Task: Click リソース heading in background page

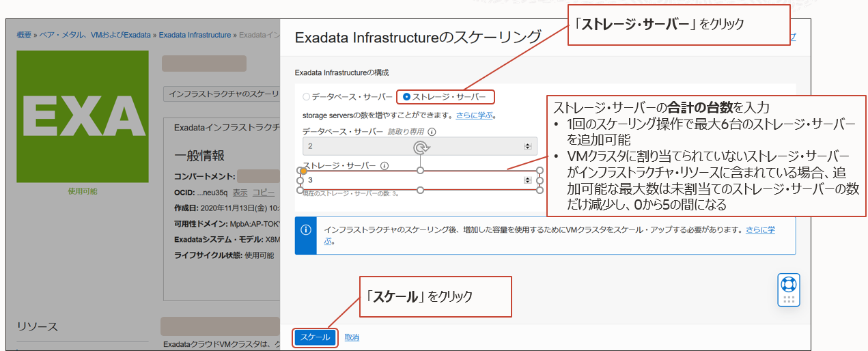Action: pyautogui.click(x=38, y=326)
